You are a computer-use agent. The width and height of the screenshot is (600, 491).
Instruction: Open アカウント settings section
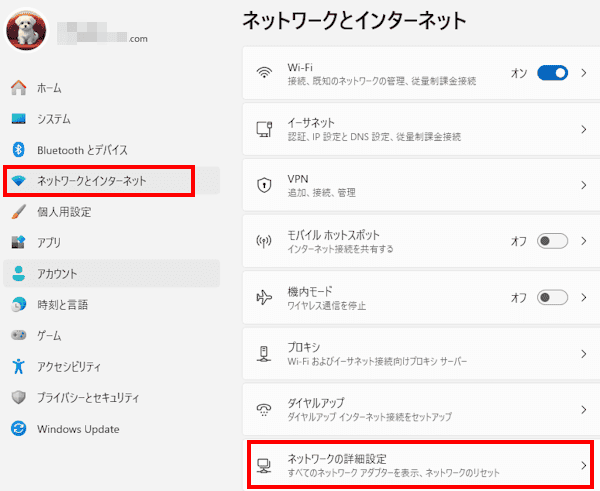[57, 274]
